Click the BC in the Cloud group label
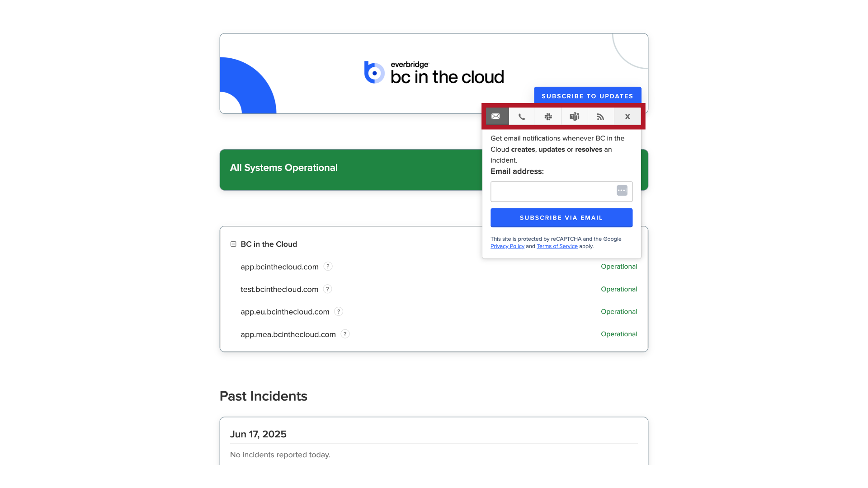 coord(269,244)
